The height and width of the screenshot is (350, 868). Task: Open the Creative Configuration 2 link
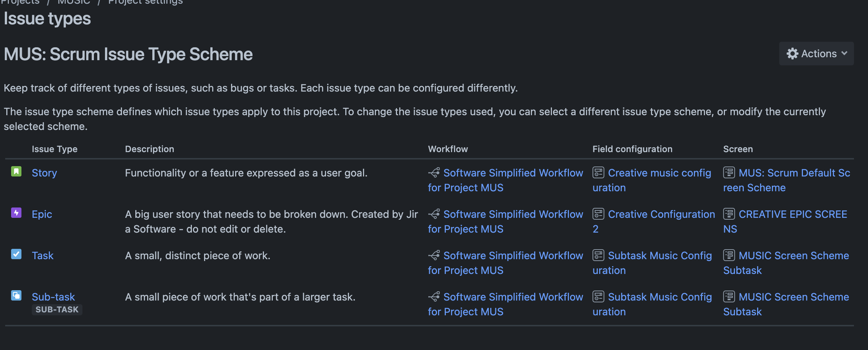[x=654, y=222]
